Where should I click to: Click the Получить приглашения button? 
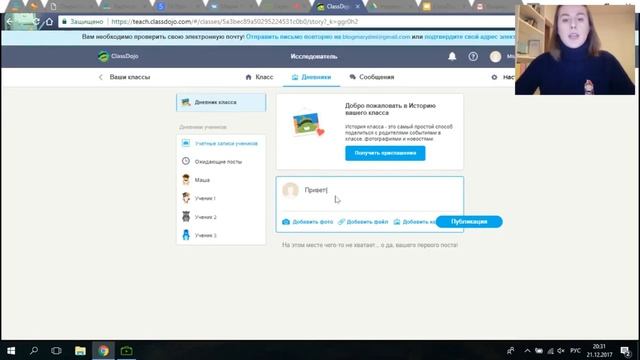point(385,153)
